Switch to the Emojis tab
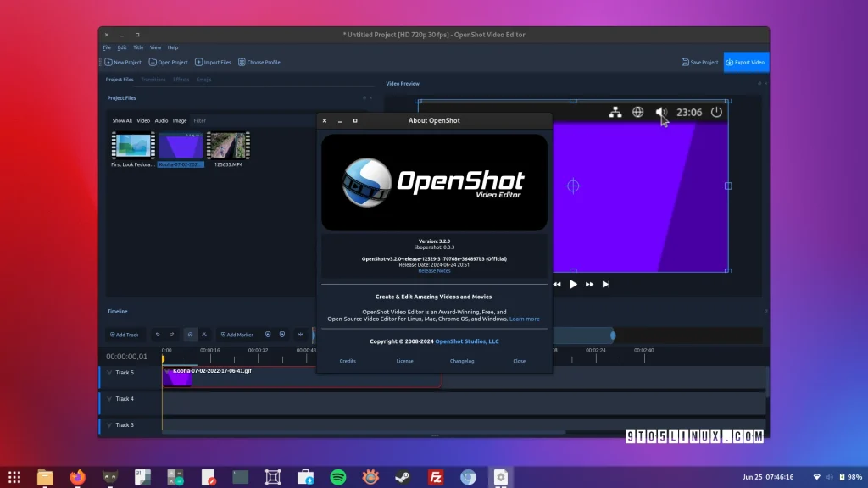Screen dimensions: 868x488 pyautogui.click(x=203, y=80)
